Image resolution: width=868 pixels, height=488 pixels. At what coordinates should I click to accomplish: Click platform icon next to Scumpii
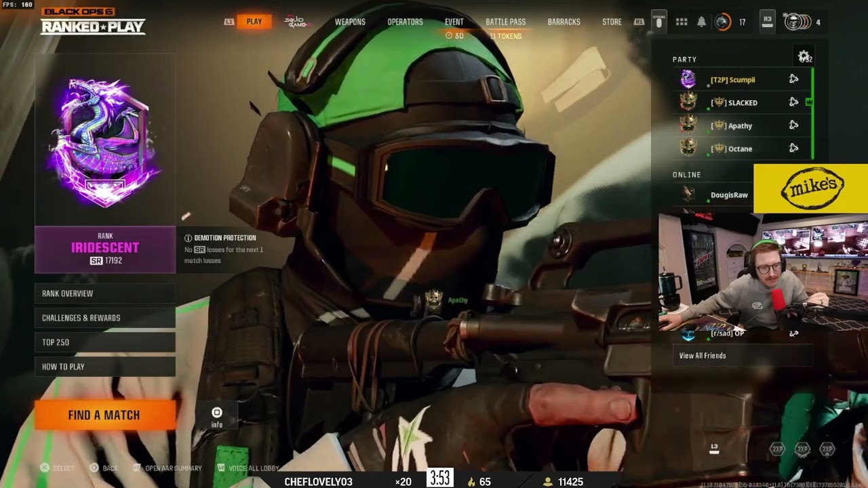coord(793,79)
